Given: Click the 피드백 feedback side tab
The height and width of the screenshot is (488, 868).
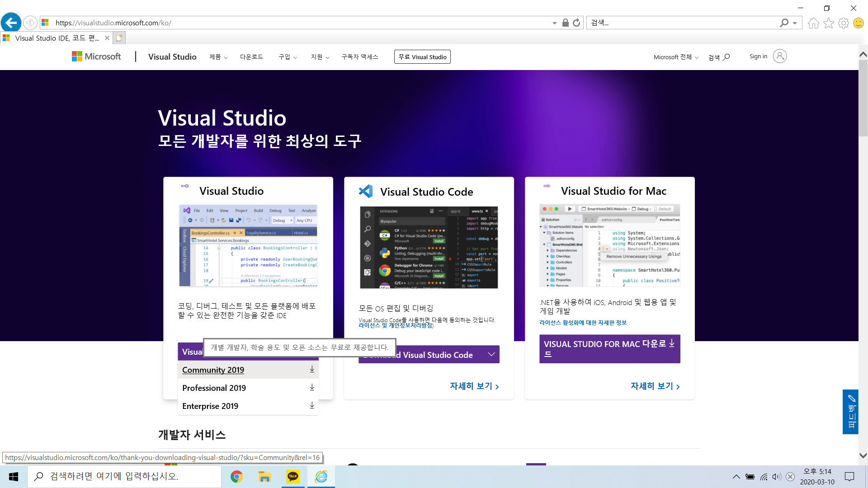Looking at the screenshot, I should (850, 412).
